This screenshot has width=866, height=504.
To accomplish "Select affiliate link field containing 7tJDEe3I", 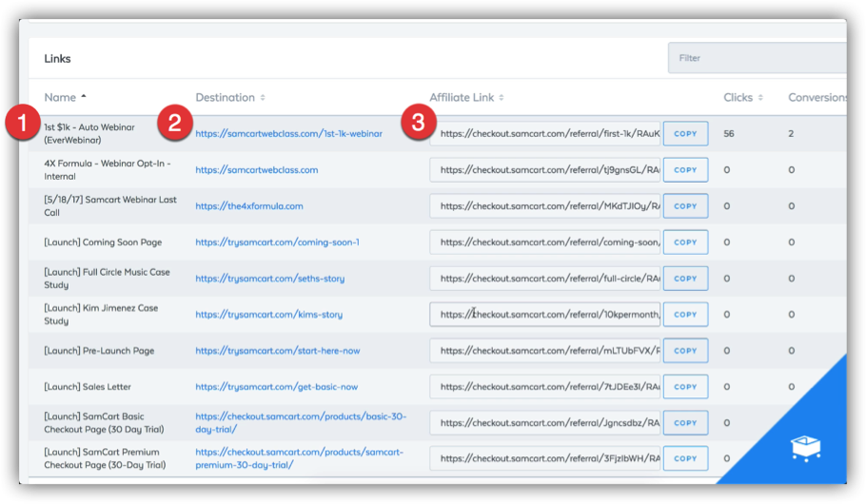I will [x=545, y=387].
